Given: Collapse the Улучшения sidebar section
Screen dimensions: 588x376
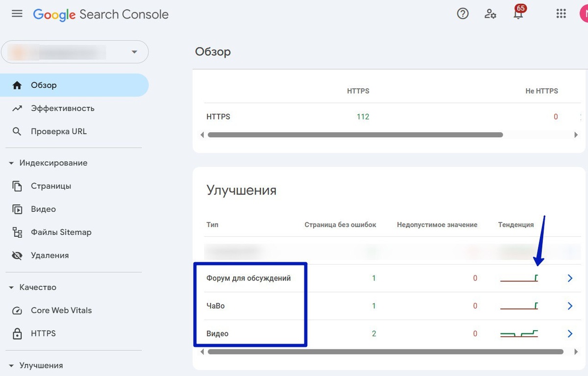Looking at the screenshot, I should (11, 365).
